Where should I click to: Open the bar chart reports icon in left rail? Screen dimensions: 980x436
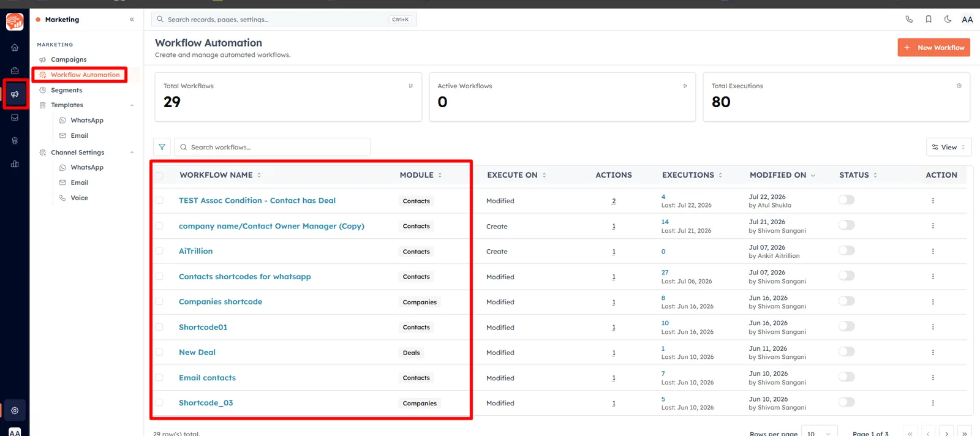coord(15,164)
